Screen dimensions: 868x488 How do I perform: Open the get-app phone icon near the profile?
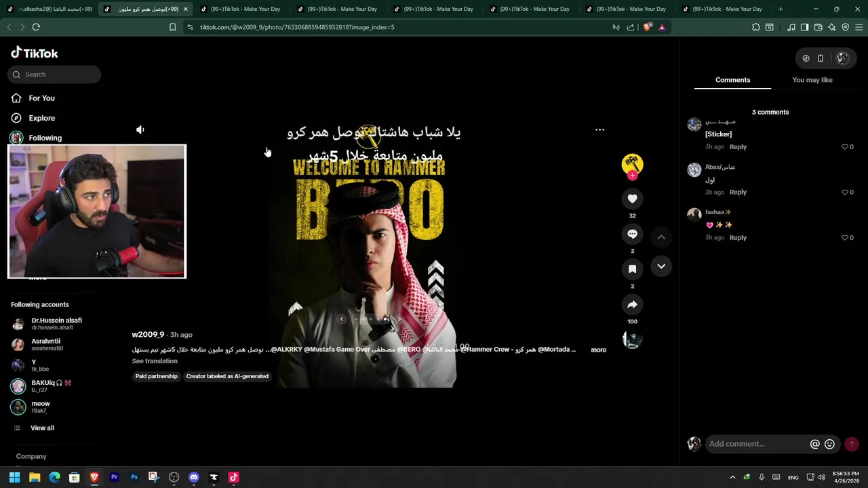coord(821,58)
